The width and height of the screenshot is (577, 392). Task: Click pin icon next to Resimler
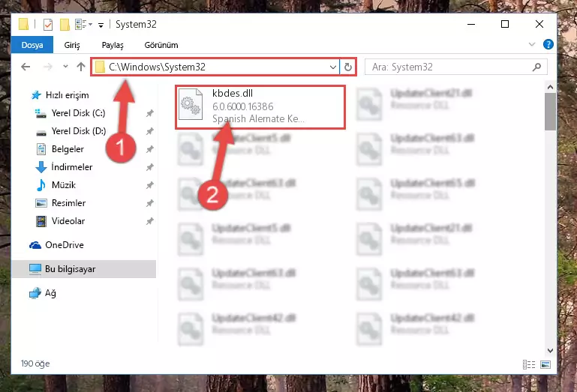(x=149, y=203)
